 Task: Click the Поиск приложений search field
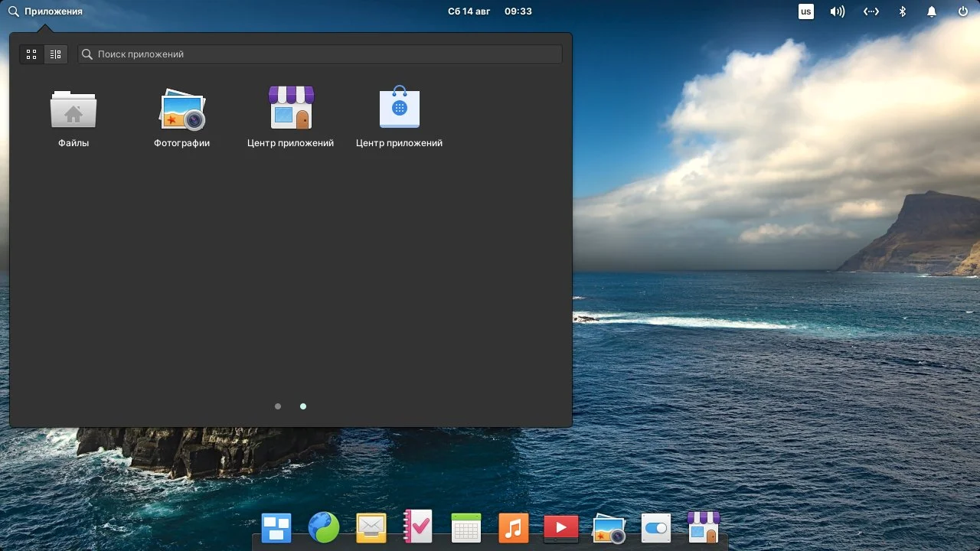(319, 54)
